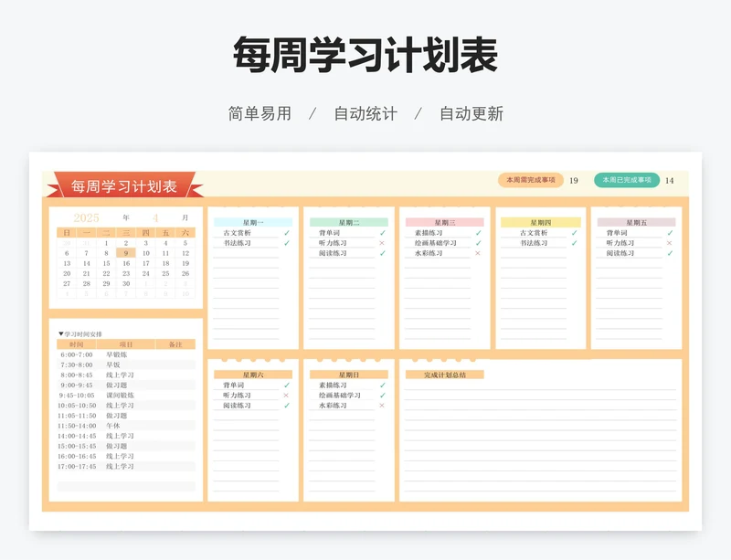
Task: Click the check mark beside 星期二 阅读练习
Action: (383, 253)
